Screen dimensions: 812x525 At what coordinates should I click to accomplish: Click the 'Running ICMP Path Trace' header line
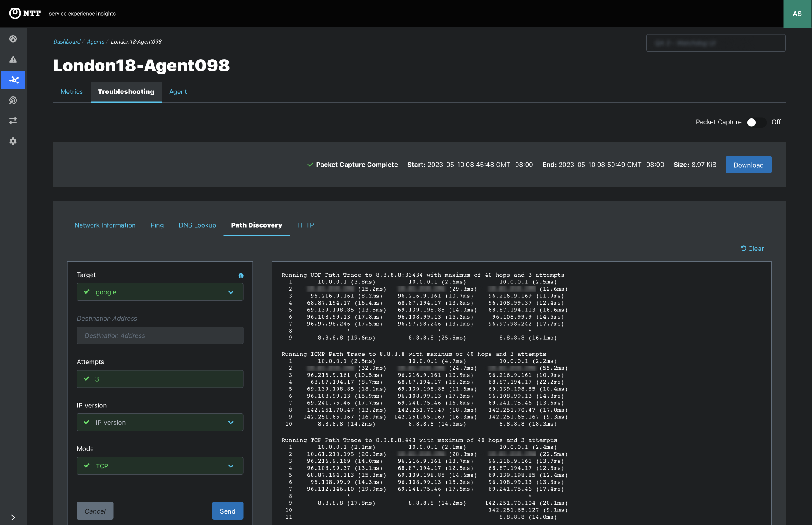coord(414,354)
